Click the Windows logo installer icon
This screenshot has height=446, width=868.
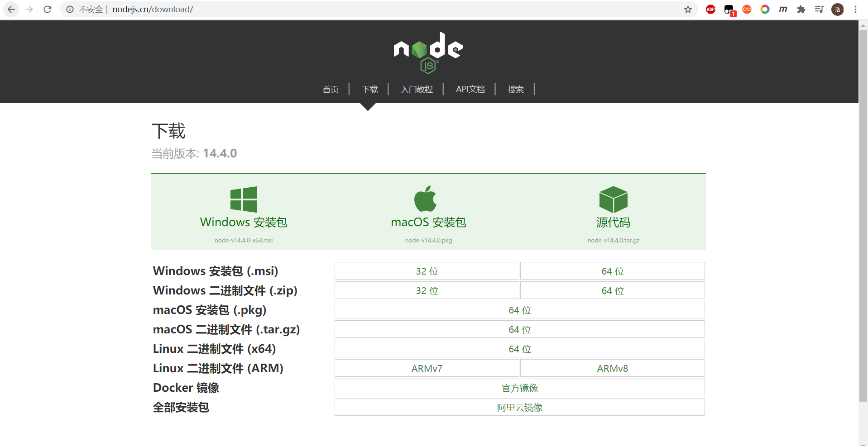[244, 199]
